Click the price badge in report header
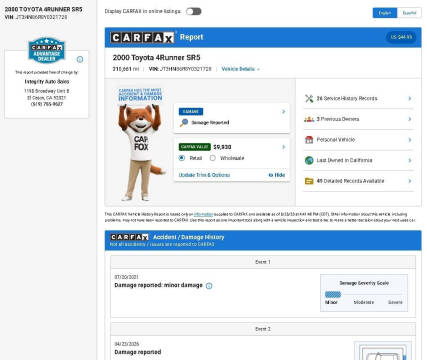The width and height of the screenshot is (427, 360). pos(401,37)
